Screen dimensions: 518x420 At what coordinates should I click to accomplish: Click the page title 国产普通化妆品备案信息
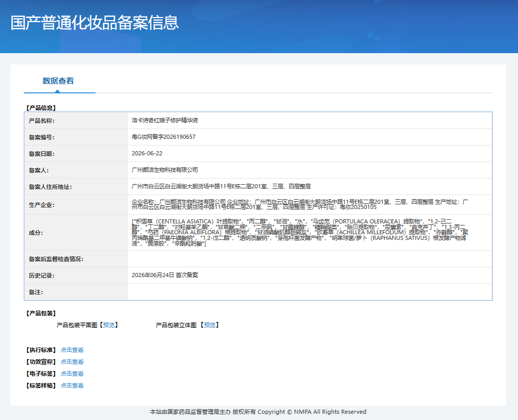95,23
